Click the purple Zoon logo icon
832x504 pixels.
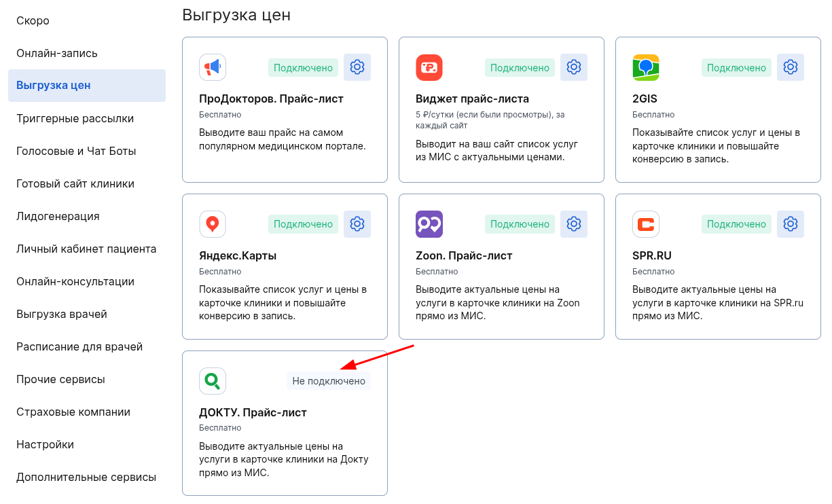pyautogui.click(x=429, y=224)
